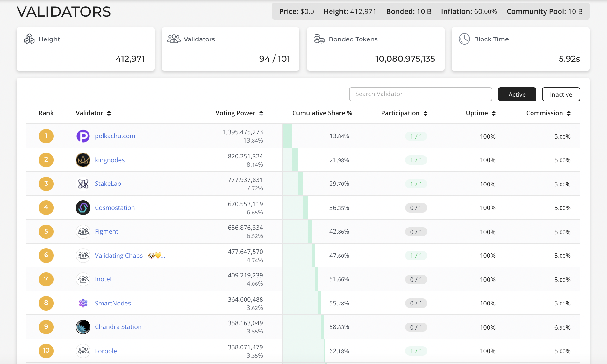Open SmartNodes validator link
Viewport: 607px width, 364px height.
pyautogui.click(x=113, y=303)
